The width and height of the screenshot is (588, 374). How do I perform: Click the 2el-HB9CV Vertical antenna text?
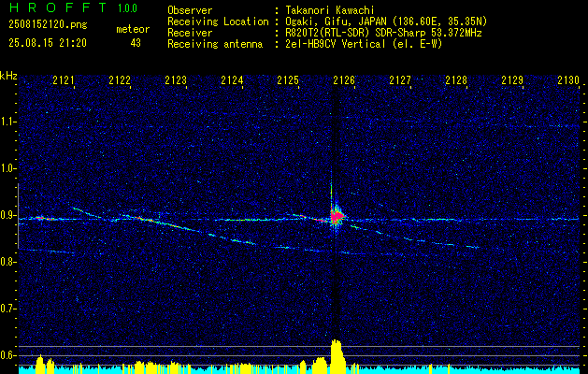365,44
